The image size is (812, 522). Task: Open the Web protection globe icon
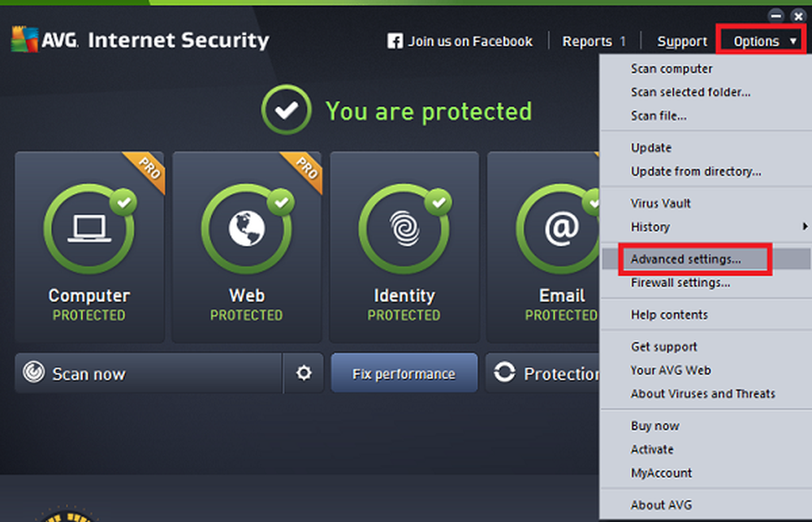247,230
